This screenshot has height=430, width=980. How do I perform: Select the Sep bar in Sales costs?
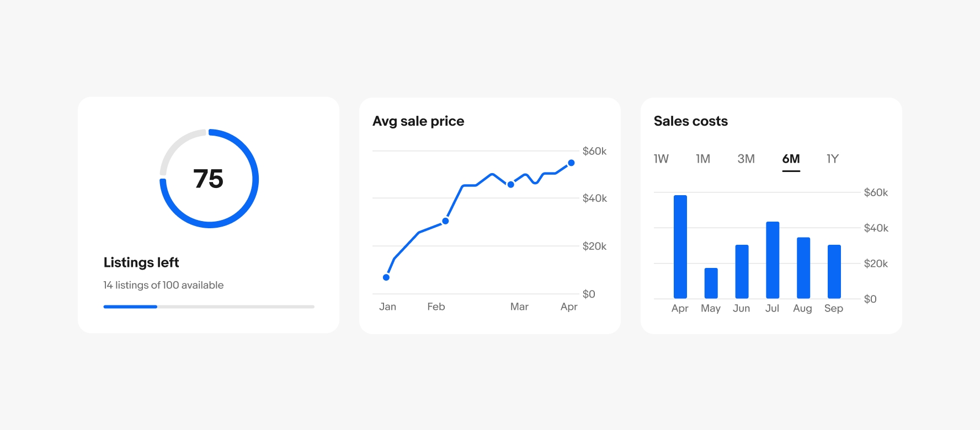click(834, 272)
